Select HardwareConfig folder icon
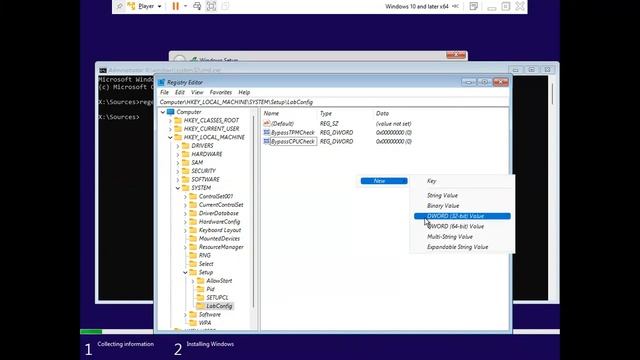Screen dimensions: 640x360 pos(193,222)
